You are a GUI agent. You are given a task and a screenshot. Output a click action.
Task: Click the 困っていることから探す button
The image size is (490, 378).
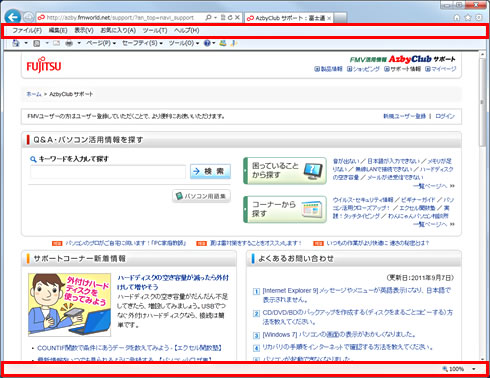285,171
